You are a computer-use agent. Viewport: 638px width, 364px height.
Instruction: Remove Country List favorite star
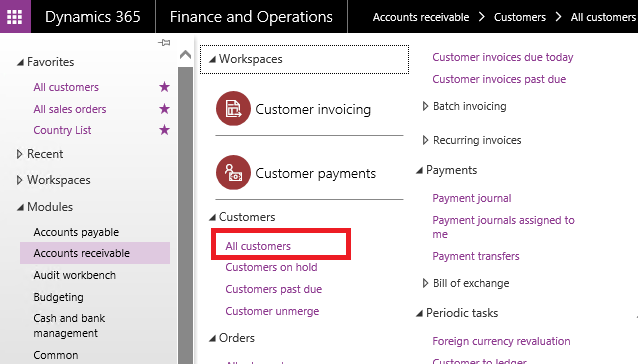(x=164, y=130)
